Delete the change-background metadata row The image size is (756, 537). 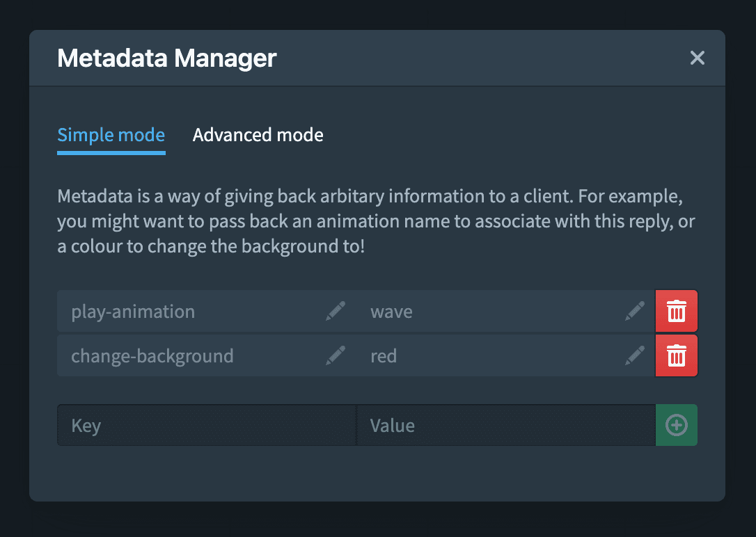(677, 356)
